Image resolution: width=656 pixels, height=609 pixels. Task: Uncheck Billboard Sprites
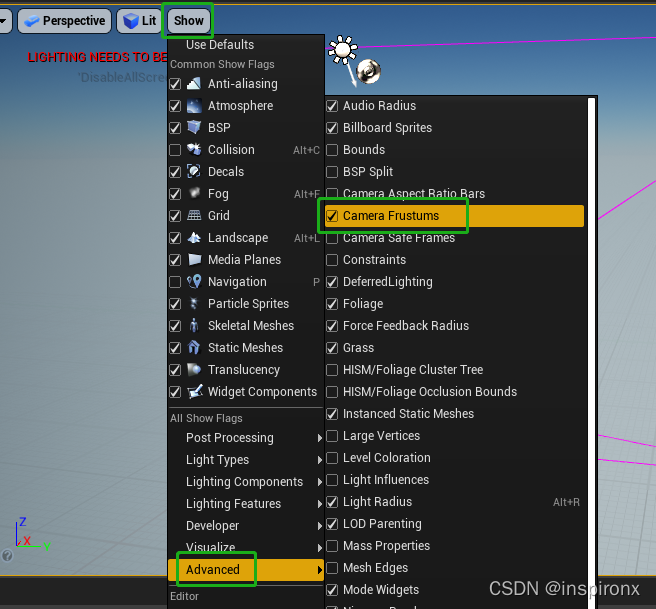pyautogui.click(x=332, y=128)
